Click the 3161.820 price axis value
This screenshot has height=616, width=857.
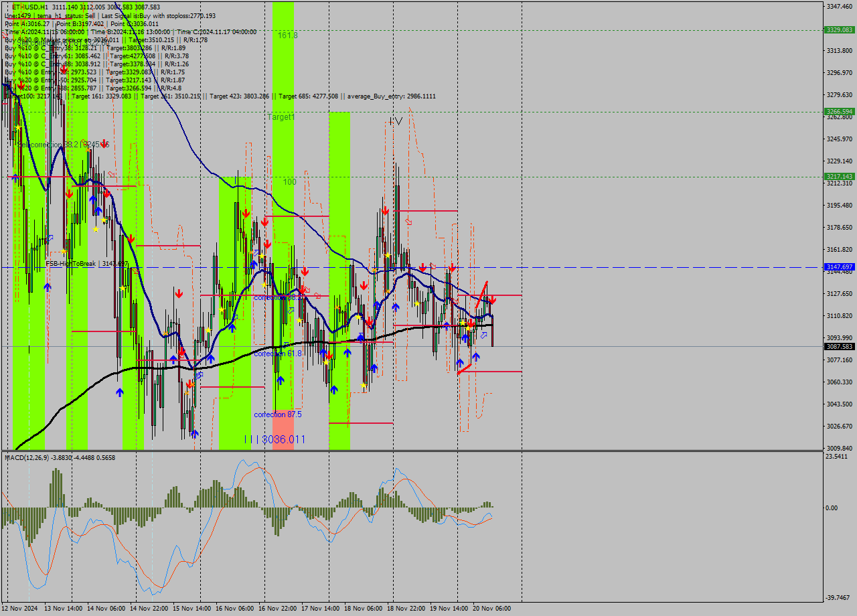[x=839, y=249]
